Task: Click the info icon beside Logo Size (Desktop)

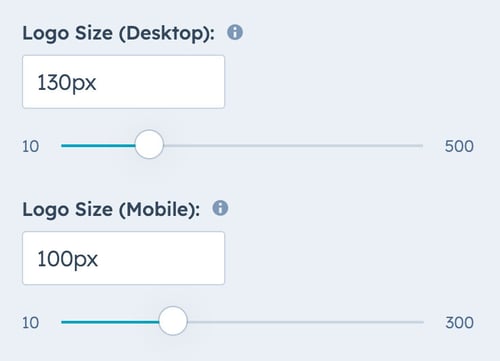Action: 235,32
